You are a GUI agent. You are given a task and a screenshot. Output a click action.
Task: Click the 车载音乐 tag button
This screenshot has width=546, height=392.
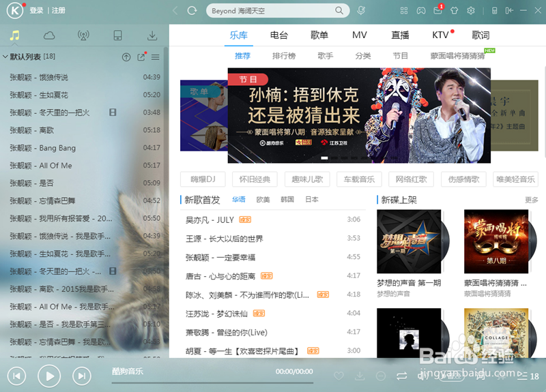(359, 179)
